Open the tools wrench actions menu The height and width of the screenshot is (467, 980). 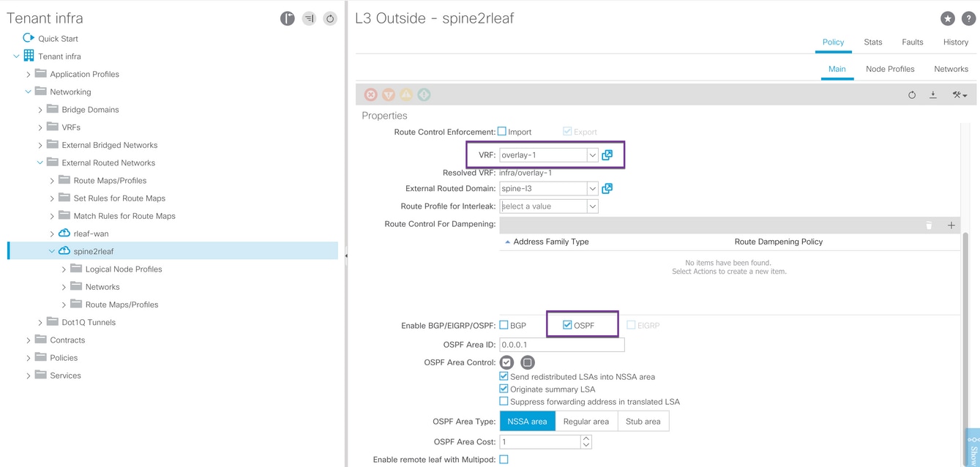[960, 95]
